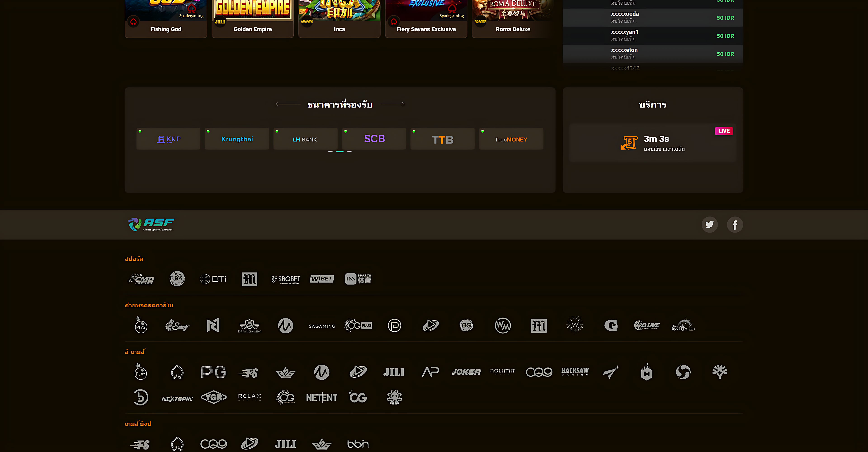Open the CQ9 e-games provider
This screenshot has width=868, height=452.
coord(539,372)
